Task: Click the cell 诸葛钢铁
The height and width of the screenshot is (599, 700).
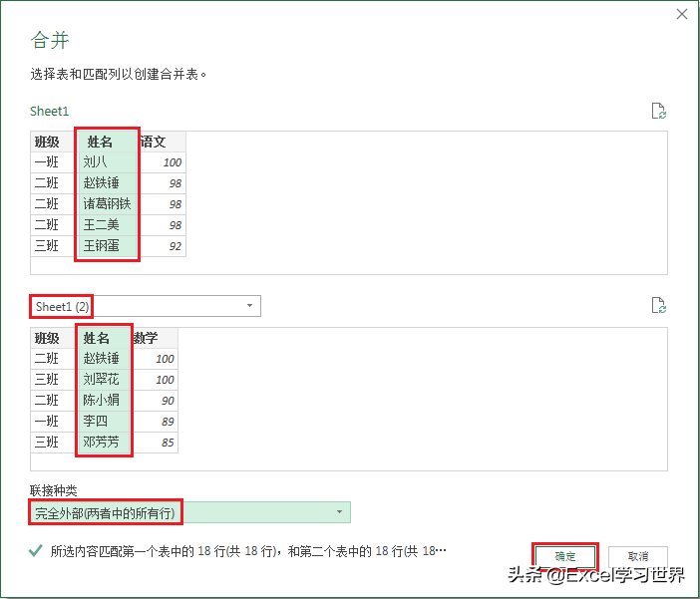Action: point(107,204)
